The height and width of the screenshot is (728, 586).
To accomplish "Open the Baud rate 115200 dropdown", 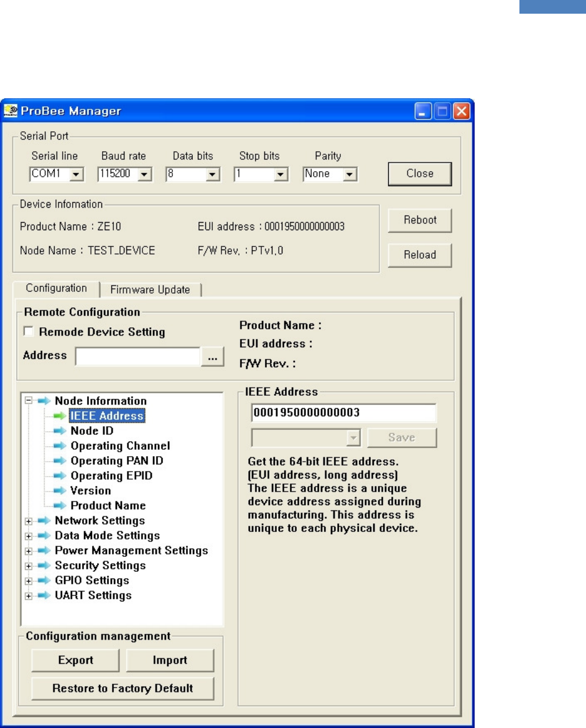I will click(144, 174).
